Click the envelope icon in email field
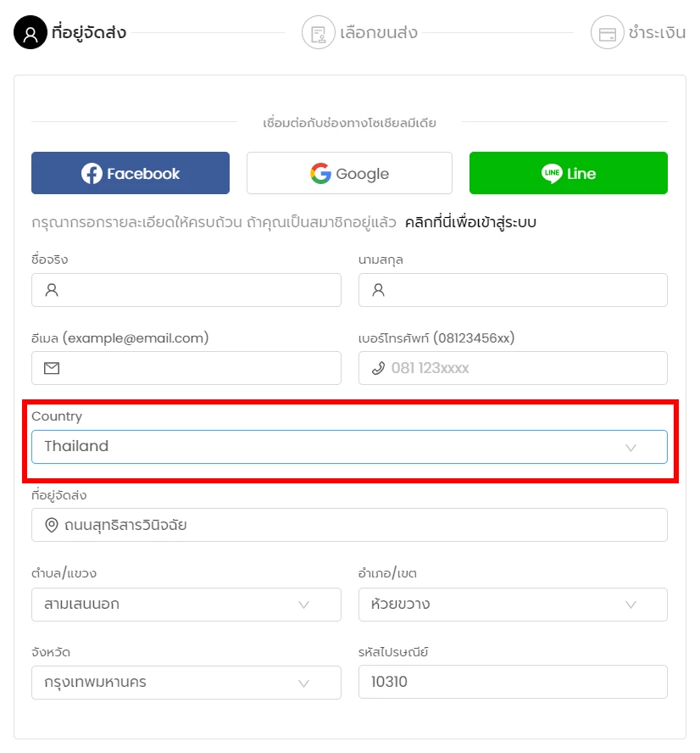The height and width of the screenshot is (753, 700). pos(52,368)
